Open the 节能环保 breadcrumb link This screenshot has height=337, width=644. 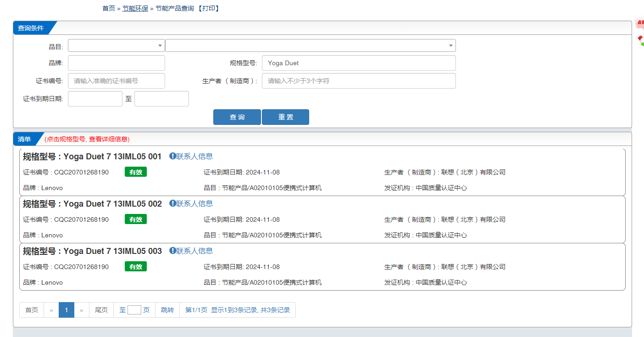pos(135,8)
